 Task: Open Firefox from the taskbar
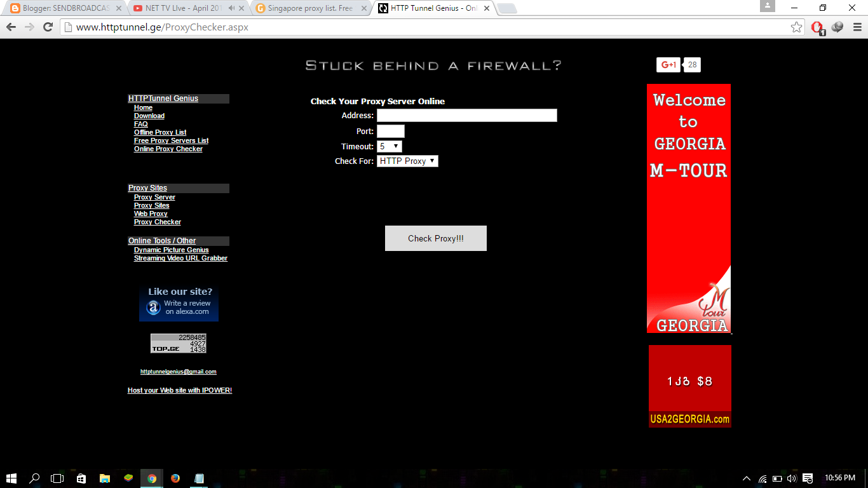pyautogui.click(x=175, y=478)
